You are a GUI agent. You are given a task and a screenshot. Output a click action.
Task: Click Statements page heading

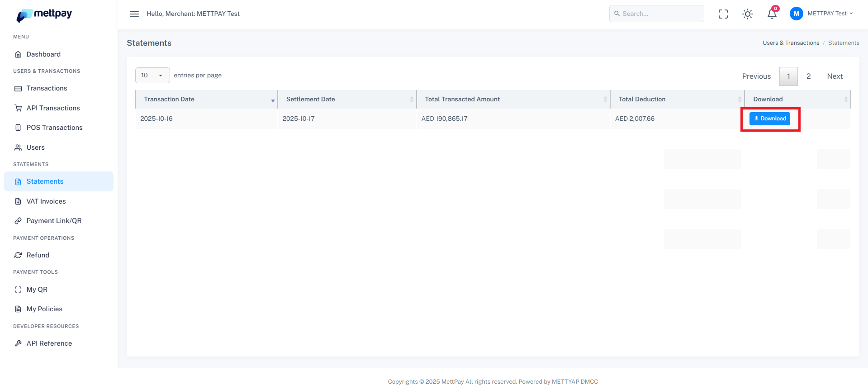click(x=149, y=43)
